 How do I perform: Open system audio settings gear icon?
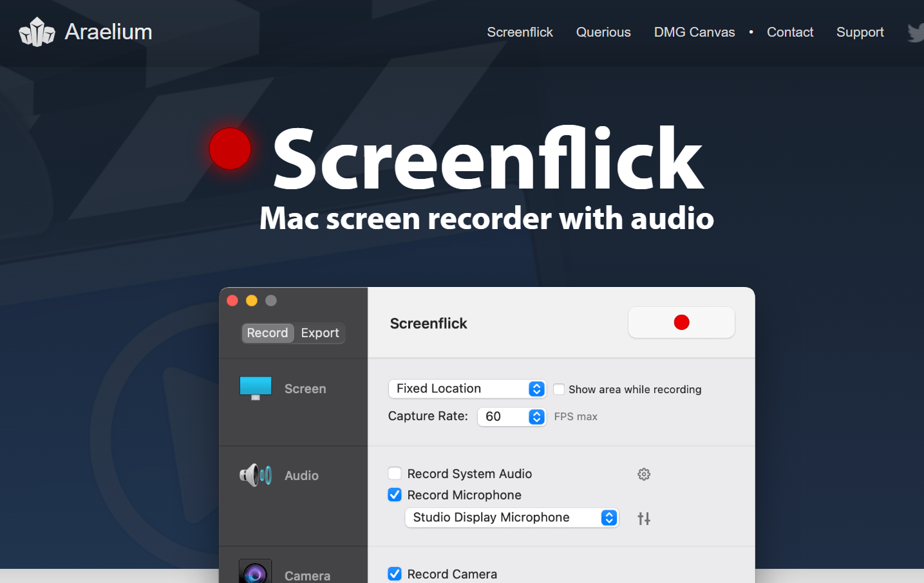pyautogui.click(x=644, y=474)
